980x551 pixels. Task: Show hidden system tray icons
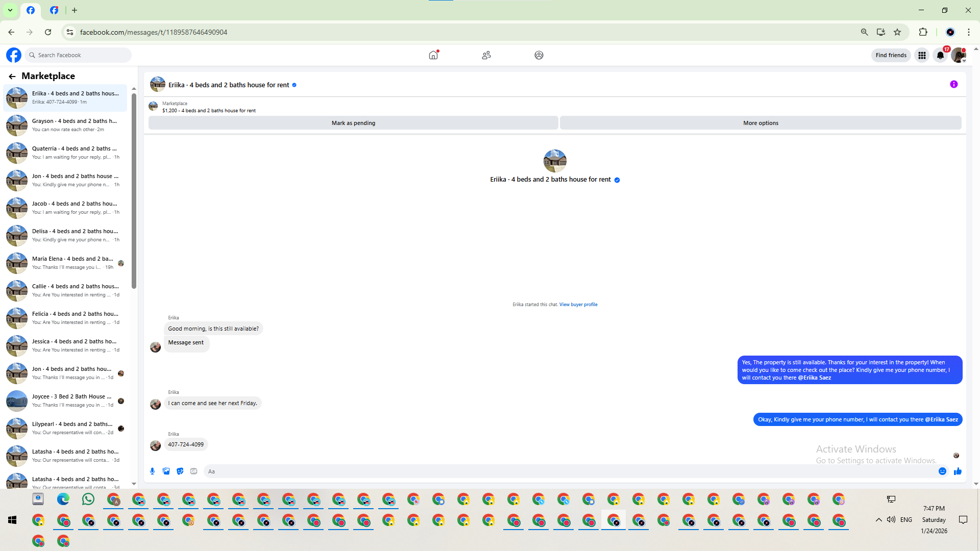[878, 520]
